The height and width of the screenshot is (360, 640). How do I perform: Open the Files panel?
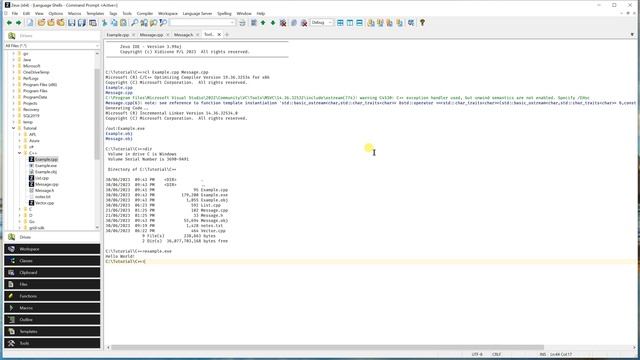(x=52, y=284)
